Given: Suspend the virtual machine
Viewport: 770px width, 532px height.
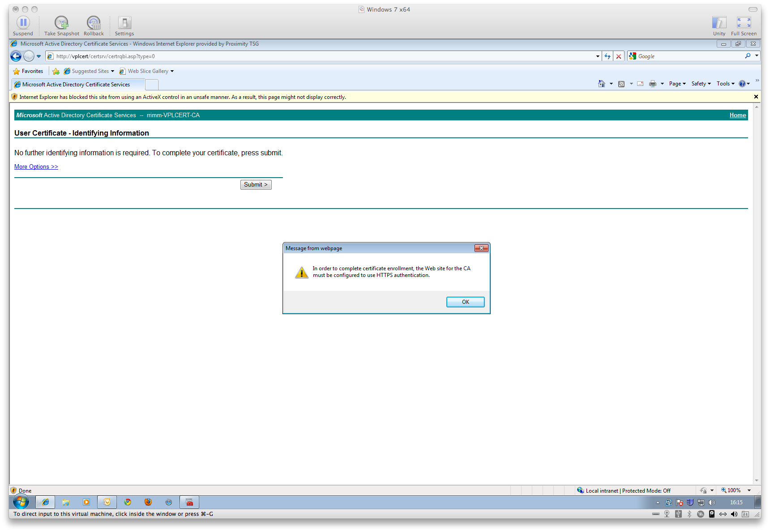Looking at the screenshot, I should coord(23,26).
